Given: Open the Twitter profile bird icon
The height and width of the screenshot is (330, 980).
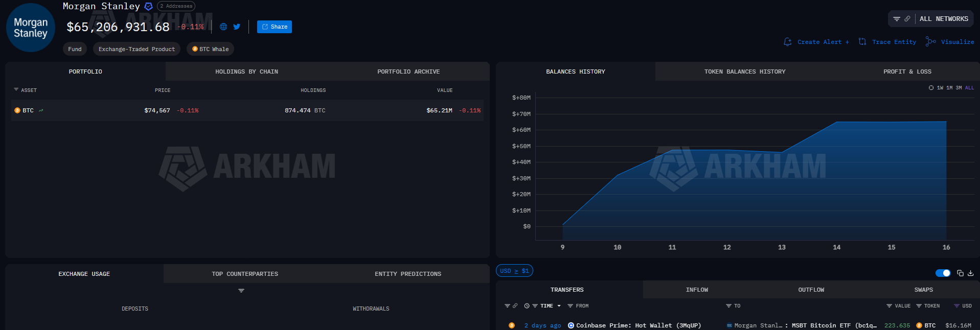Looking at the screenshot, I should tap(237, 27).
